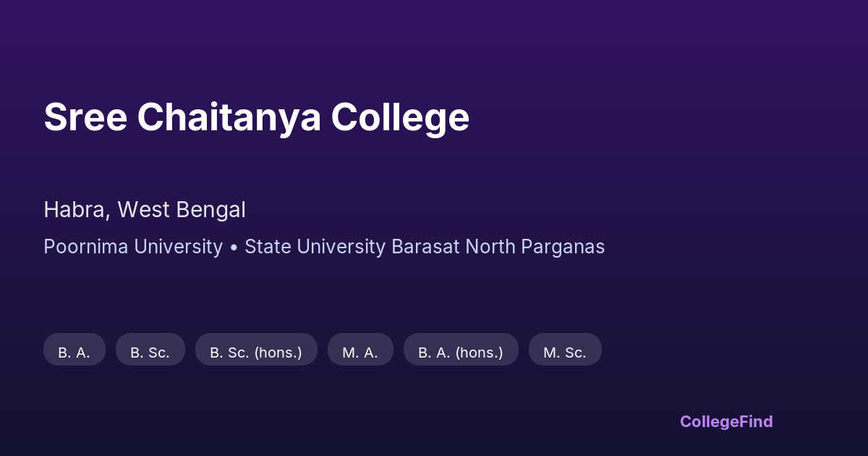The height and width of the screenshot is (456, 868).
Task: Select the B. Sc. course tag
Action: (x=150, y=352)
